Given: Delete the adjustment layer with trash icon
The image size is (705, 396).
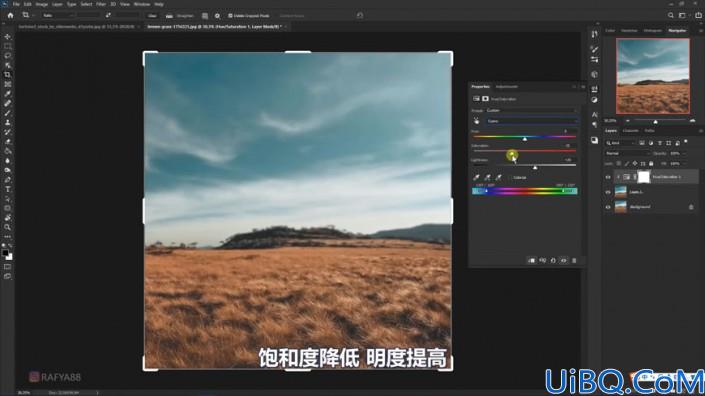Looking at the screenshot, I should point(574,260).
